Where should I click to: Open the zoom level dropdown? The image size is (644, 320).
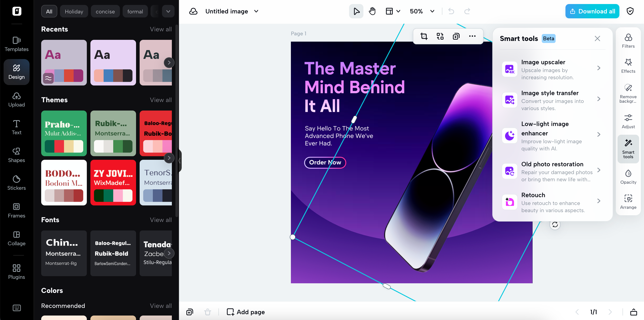tap(422, 11)
